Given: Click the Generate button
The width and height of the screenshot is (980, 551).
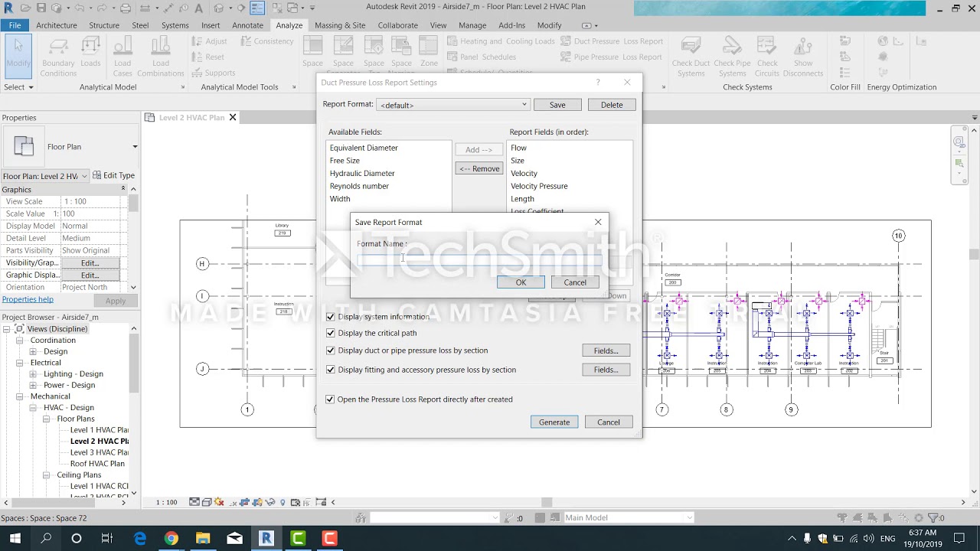Looking at the screenshot, I should 554,422.
